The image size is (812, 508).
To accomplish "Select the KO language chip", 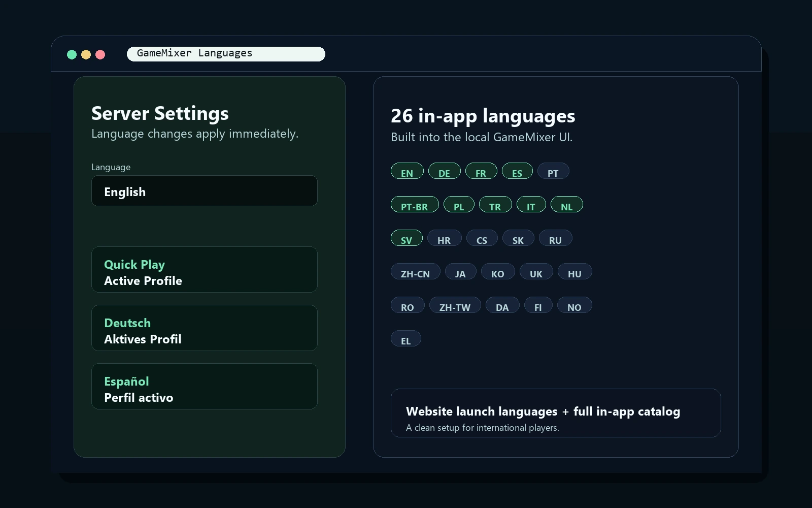I will point(498,272).
